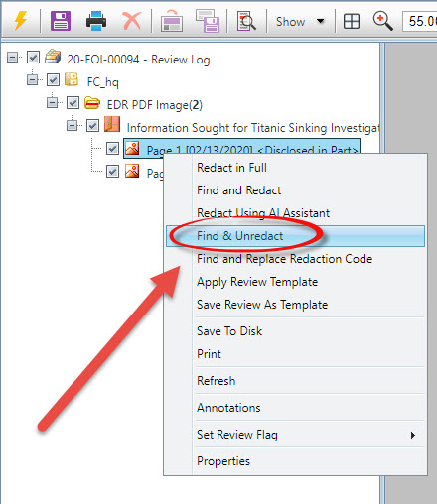Collapse the 20-FOI-00094 Review Log node
The image size is (437, 504).
[x=13, y=58]
